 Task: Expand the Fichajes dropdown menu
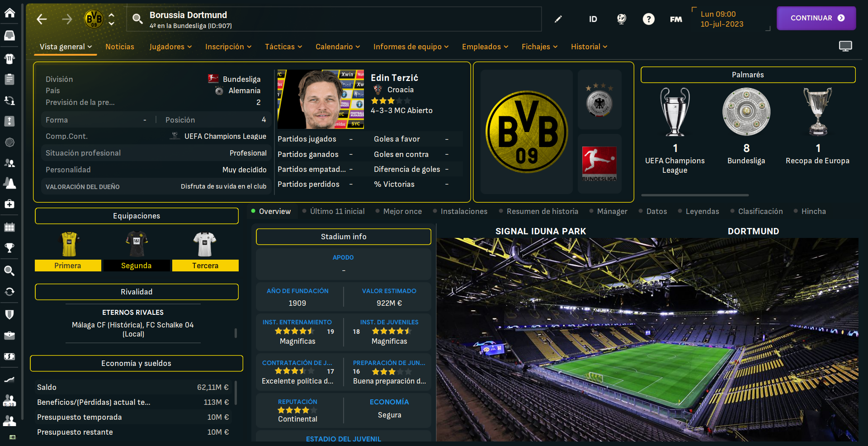pyautogui.click(x=539, y=47)
